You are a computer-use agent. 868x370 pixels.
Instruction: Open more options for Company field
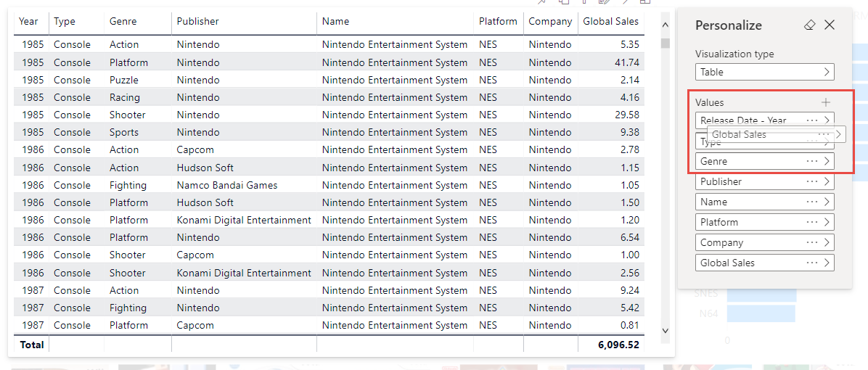[812, 242]
